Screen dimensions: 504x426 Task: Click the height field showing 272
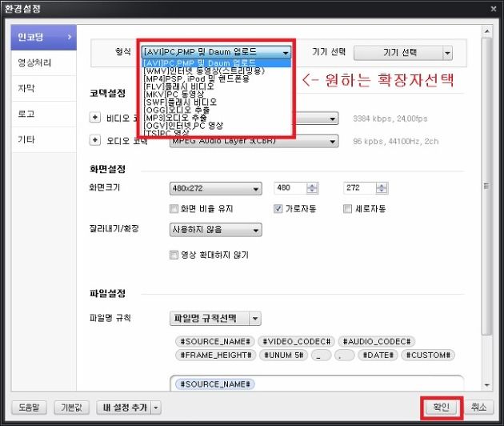pos(360,188)
